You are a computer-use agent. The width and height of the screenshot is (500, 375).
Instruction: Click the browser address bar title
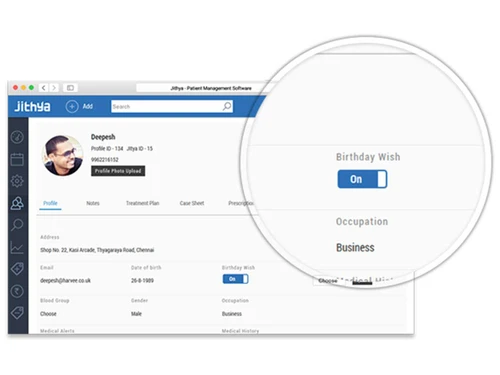(x=211, y=88)
